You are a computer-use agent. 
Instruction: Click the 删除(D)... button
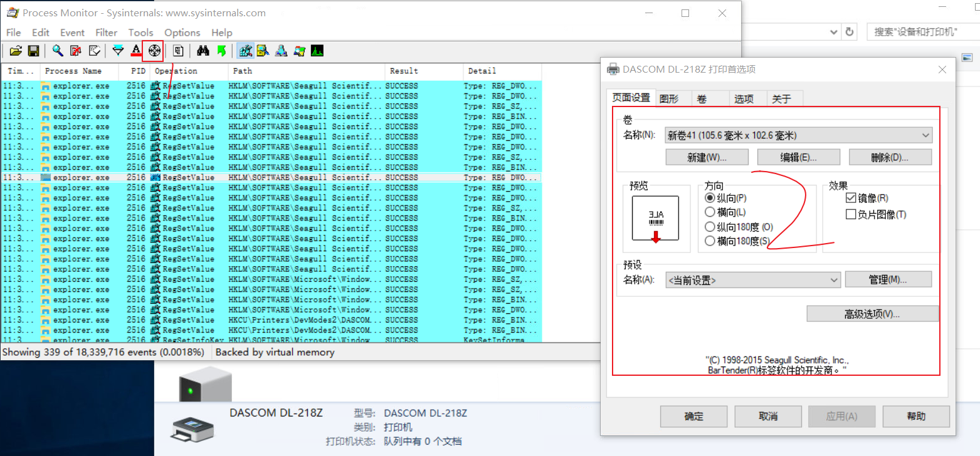(890, 157)
